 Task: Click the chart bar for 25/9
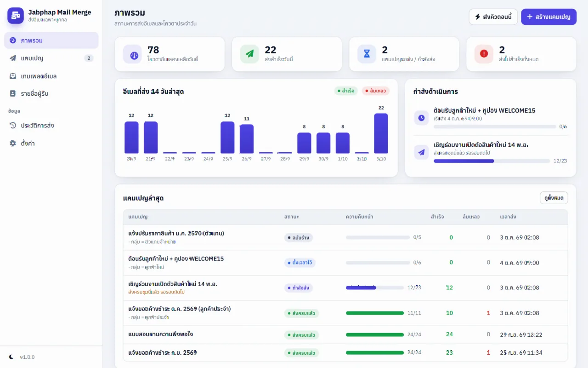click(x=227, y=138)
